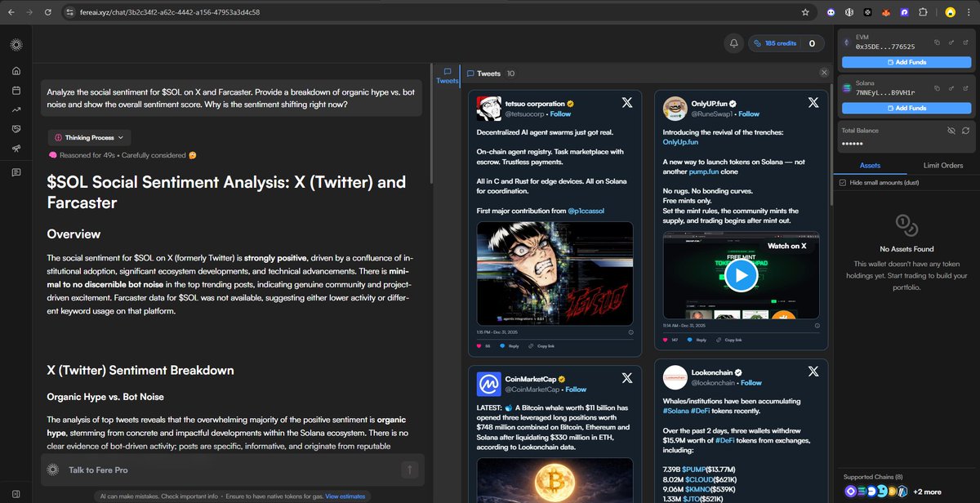Open the trending chart icon in sidebar
Viewport: 980px width, 503px height.
(16, 109)
